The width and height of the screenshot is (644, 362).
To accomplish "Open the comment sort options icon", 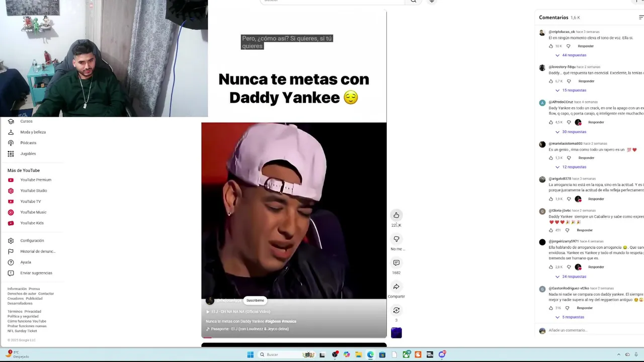I will point(641,18).
